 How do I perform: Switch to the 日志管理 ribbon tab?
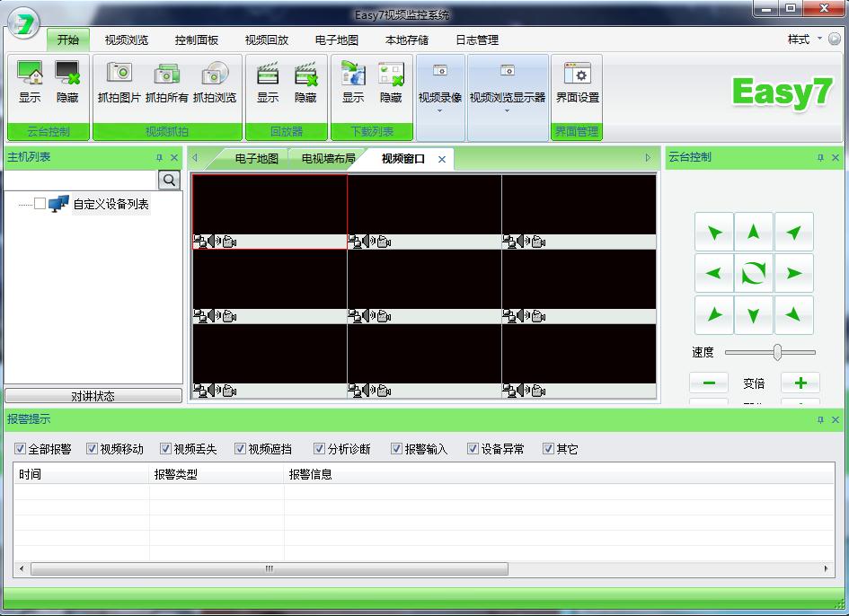(477, 40)
